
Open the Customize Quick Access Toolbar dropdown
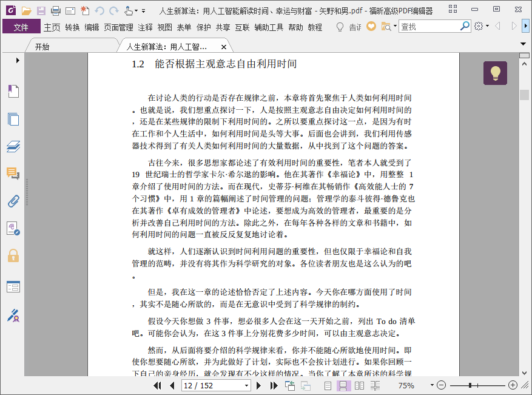pyautogui.click(x=144, y=11)
